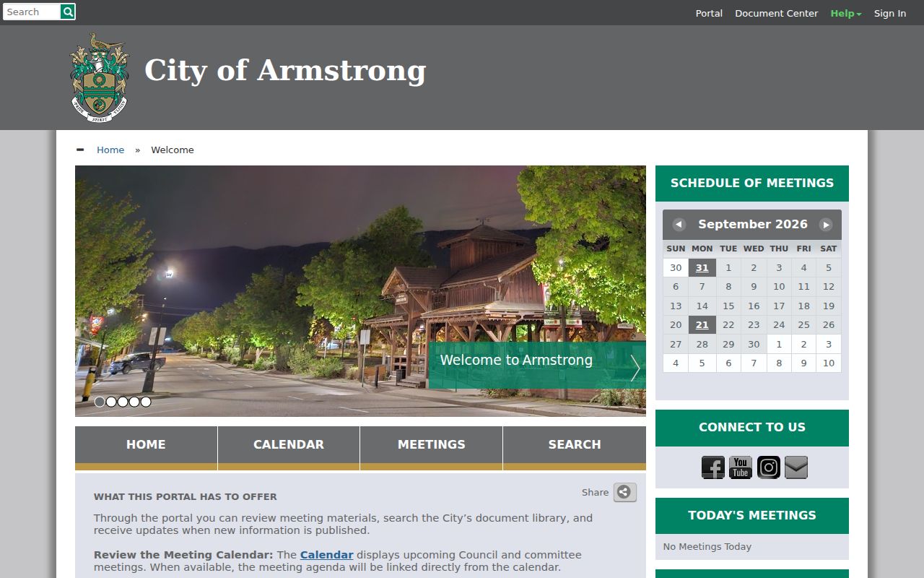Select the fifth slideshow dot

(146, 402)
